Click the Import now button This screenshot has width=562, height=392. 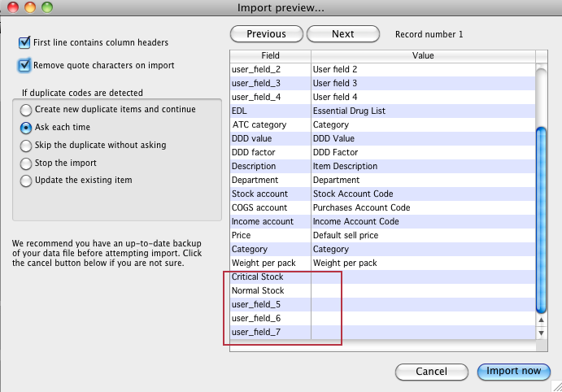[514, 371]
